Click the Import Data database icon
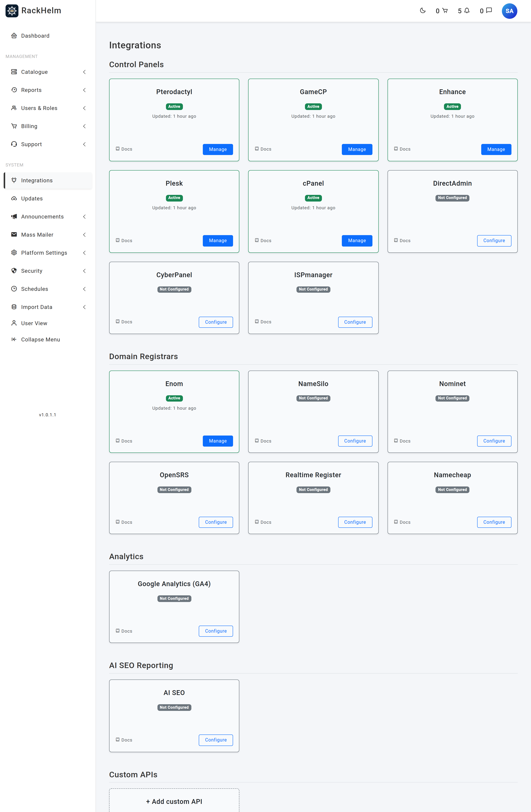Viewport: 531px width, 812px height. [14, 307]
